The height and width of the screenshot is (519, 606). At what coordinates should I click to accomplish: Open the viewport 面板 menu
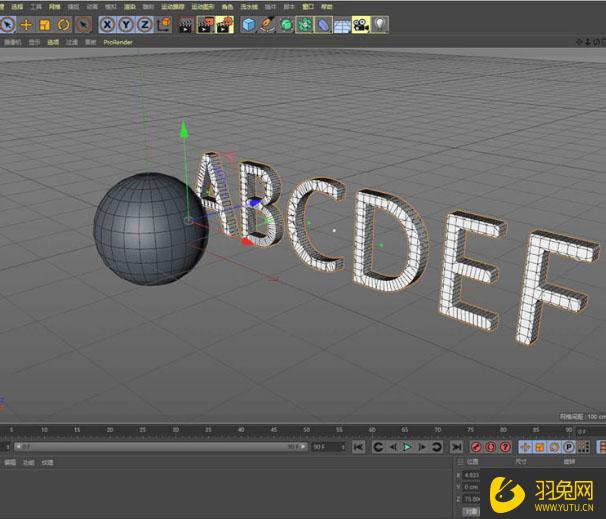[x=90, y=42]
